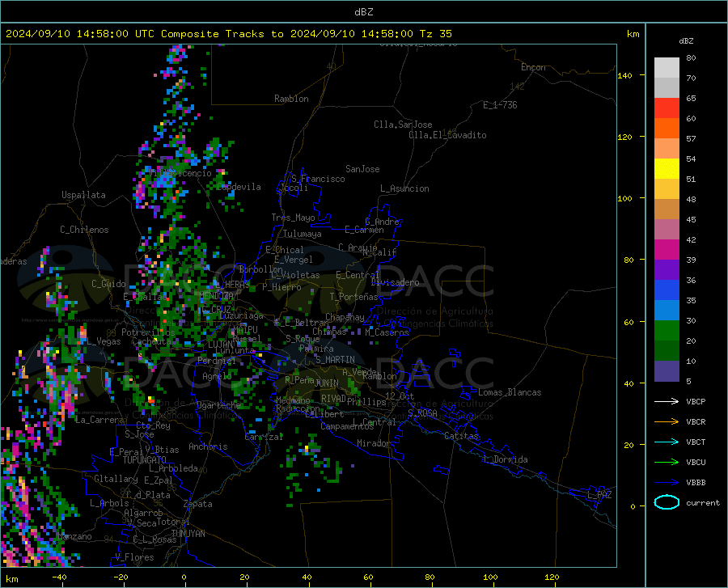Click the dBZ legend heading
This screenshot has height=588, width=728.
coord(686,40)
